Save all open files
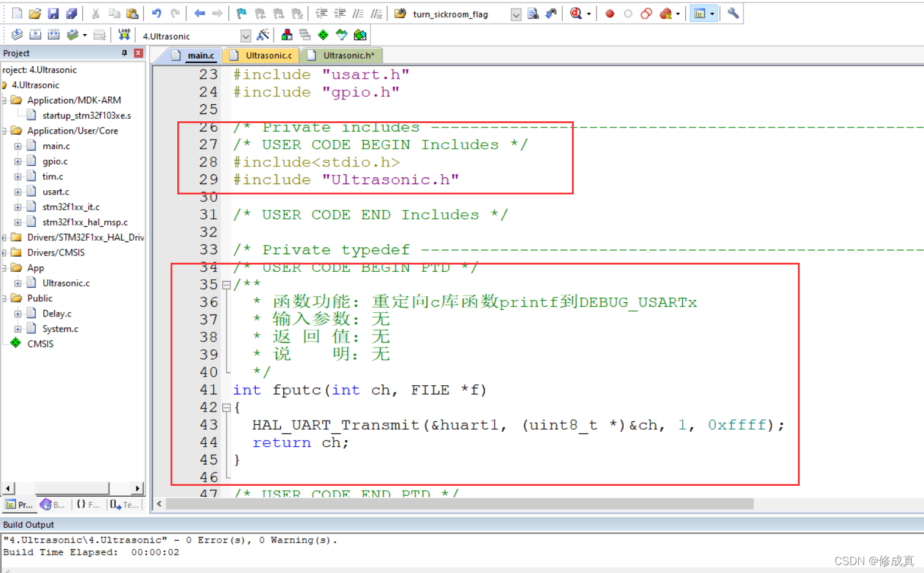The width and height of the screenshot is (924, 573). click(71, 13)
